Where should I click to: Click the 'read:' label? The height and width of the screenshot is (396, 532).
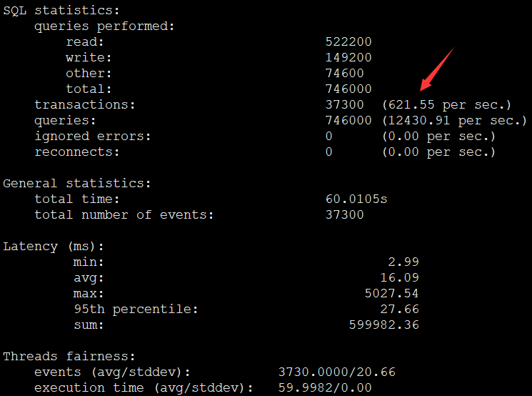[x=85, y=41]
